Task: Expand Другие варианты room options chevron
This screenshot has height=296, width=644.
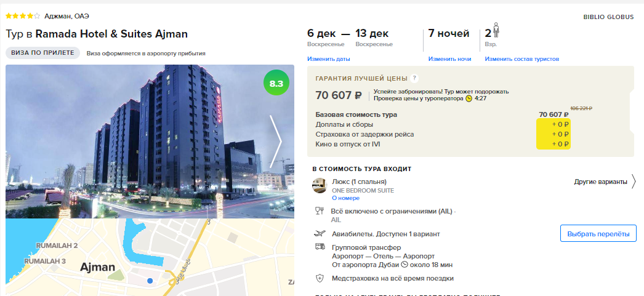Action: coord(634,182)
